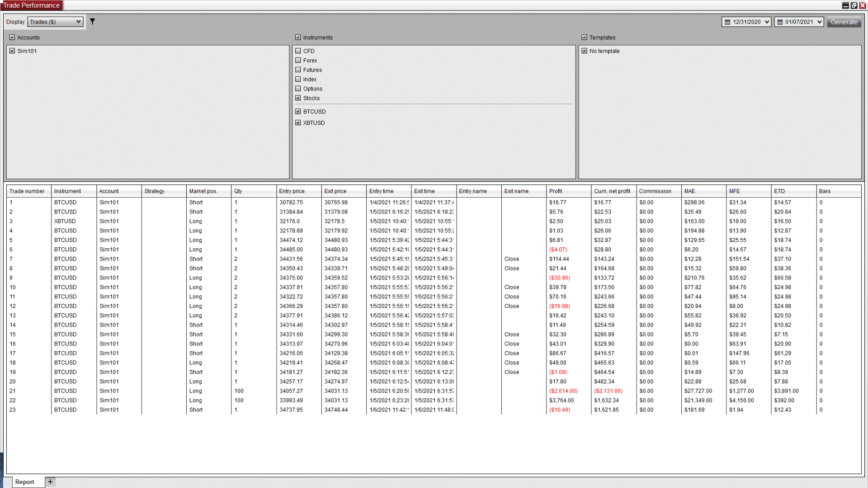Sort by MFE column header
This screenshot has width=868, height=488.
tap(749, 191)
